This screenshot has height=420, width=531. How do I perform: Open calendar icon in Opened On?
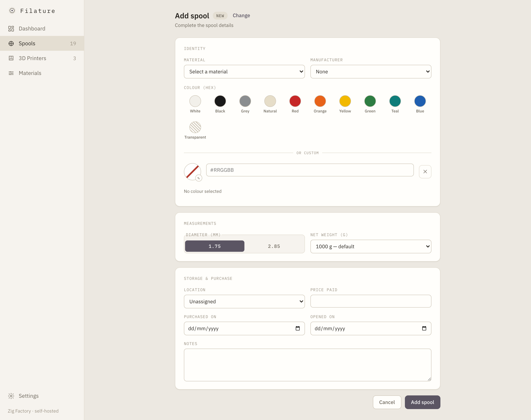coord(424,328)
